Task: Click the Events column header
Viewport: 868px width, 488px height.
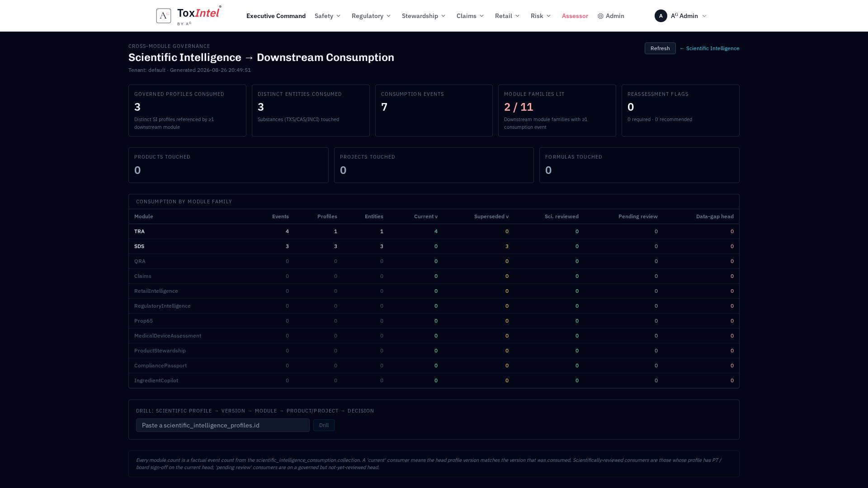Action: click(x=280, y=216)
